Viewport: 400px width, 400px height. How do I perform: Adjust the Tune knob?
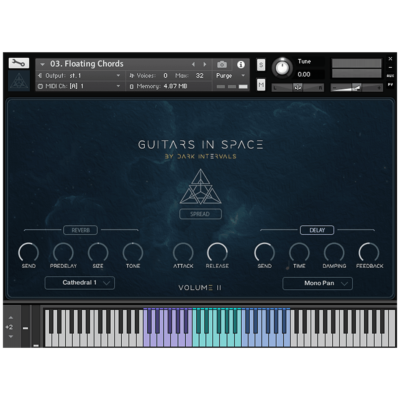pyautogui.click(x=282, y=67)
